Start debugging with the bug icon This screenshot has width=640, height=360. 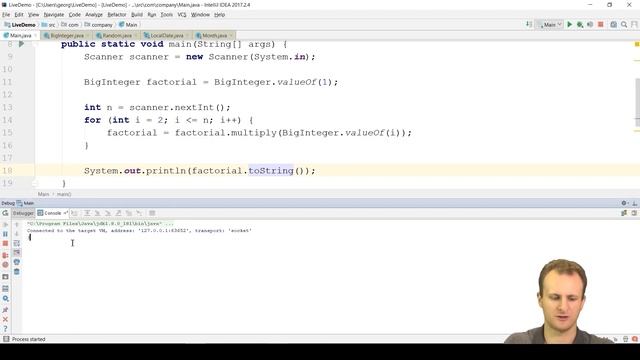pyautogui.click(x=580, y=25)
